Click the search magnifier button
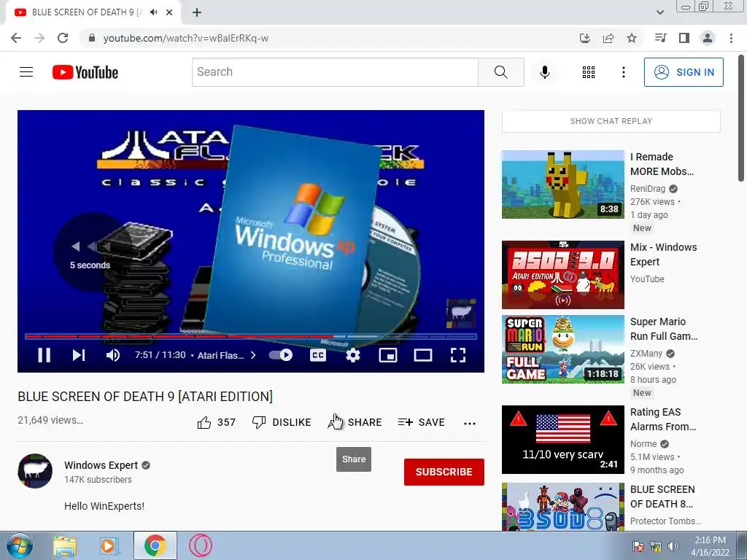 [500, 72]
